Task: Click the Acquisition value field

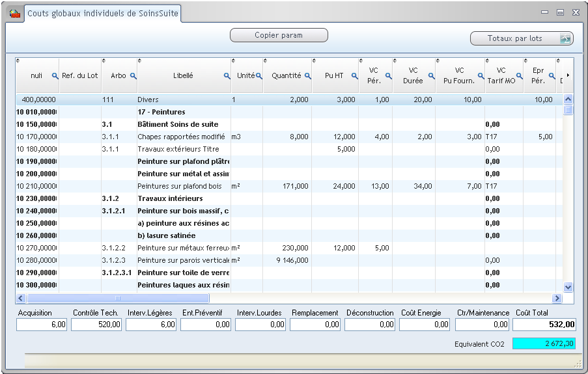Action: pos(42,325)
